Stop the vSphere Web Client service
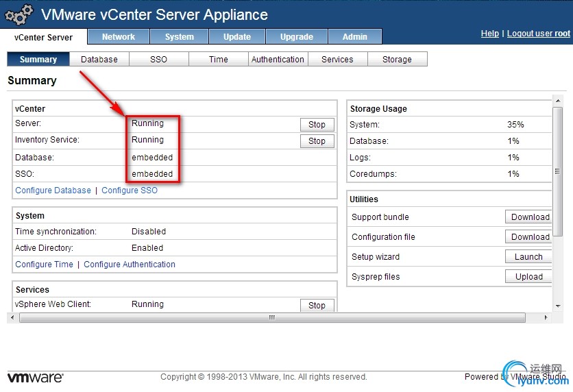This screenshot has height=392, width=573. tap(317, 306)
